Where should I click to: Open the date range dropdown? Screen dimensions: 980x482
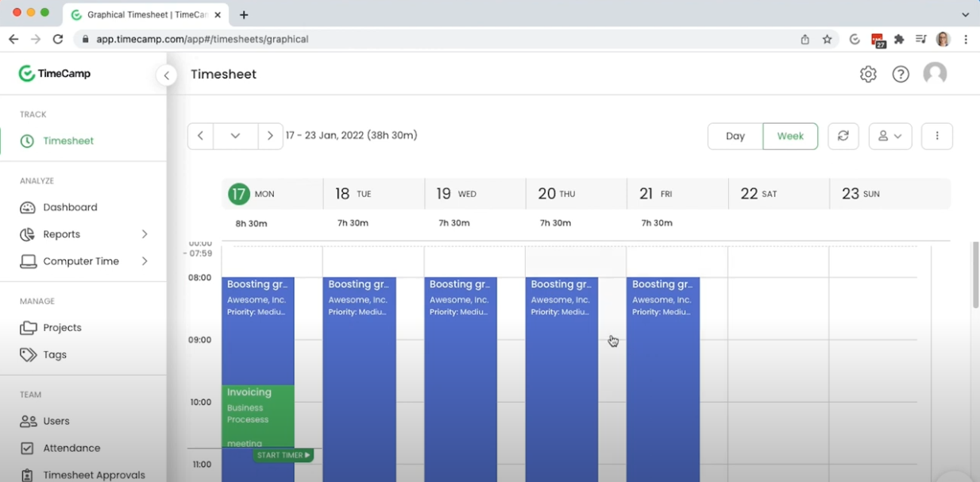coord(235,135)
